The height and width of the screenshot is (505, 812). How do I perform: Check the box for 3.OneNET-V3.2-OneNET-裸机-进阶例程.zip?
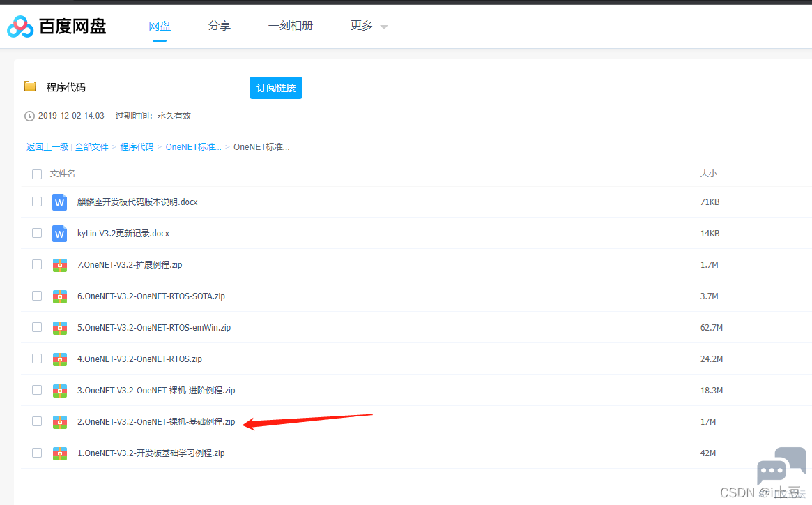(x=37, y=390)
